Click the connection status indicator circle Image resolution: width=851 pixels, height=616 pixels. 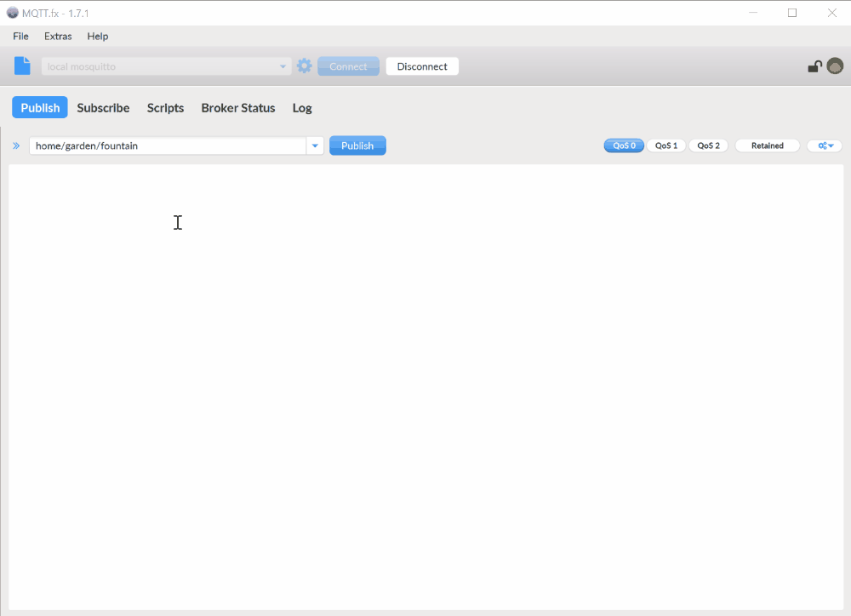(835, 66)
